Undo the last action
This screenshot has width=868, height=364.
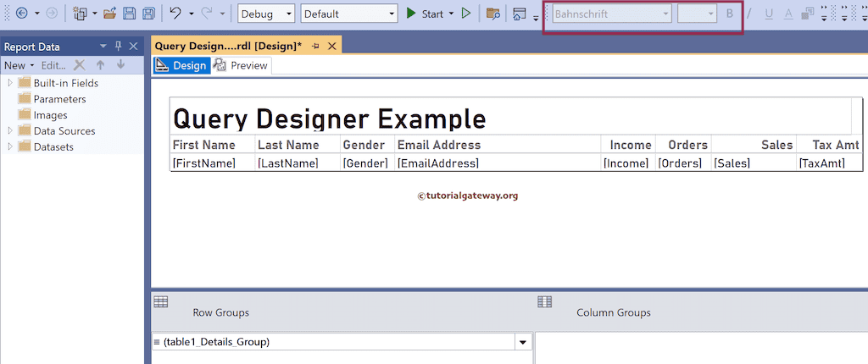175,14
